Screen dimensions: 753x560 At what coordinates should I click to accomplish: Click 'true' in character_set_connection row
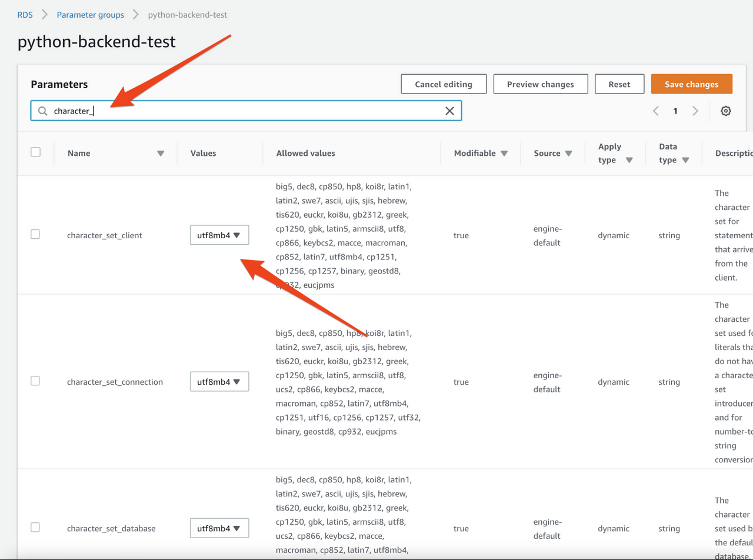[461, 382]
